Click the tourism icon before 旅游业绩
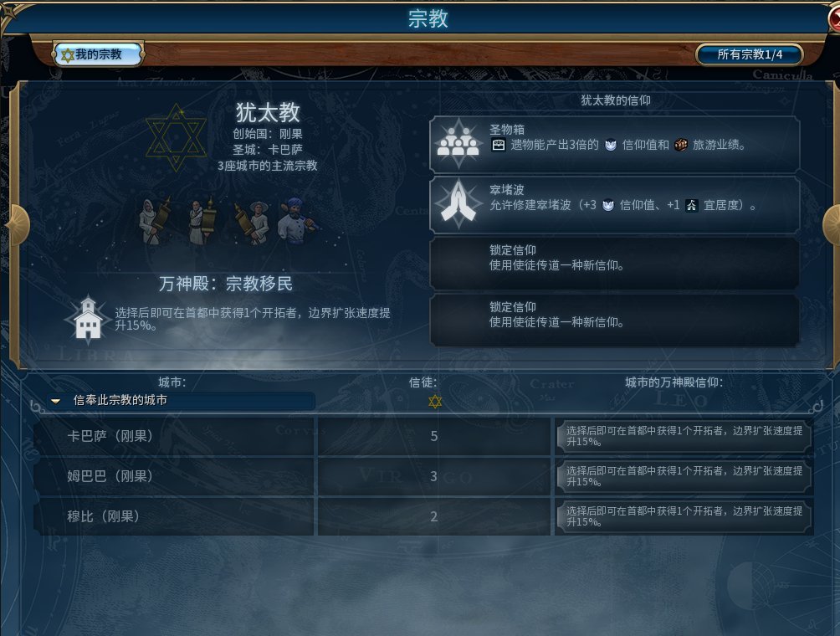This screenshot has height=636, width=840. point(680,145)
